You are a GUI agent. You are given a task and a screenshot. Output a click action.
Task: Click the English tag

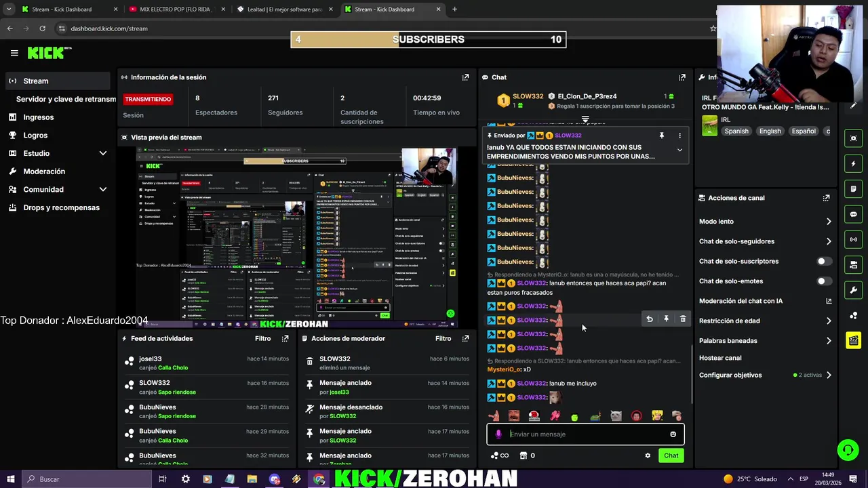pos(770,131)
